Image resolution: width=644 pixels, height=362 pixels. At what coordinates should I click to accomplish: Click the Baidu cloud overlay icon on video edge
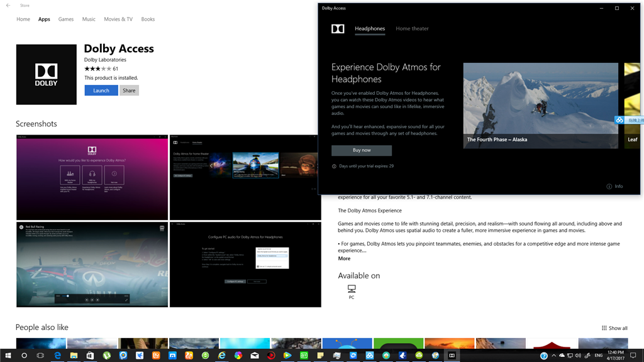[x=619, y=120]
